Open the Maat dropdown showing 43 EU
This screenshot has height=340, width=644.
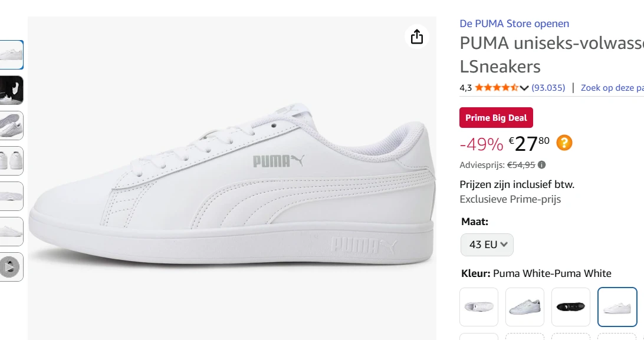pos(487,244)
